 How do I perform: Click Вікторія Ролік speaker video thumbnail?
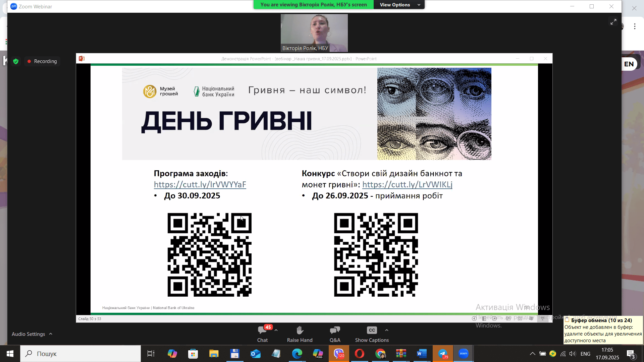coord(314,33)
